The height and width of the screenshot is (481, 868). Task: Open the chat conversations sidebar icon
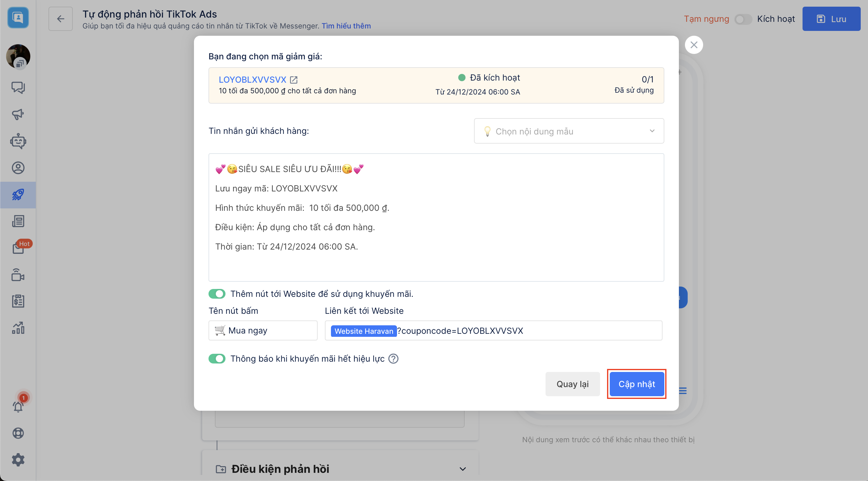point(18,88)
